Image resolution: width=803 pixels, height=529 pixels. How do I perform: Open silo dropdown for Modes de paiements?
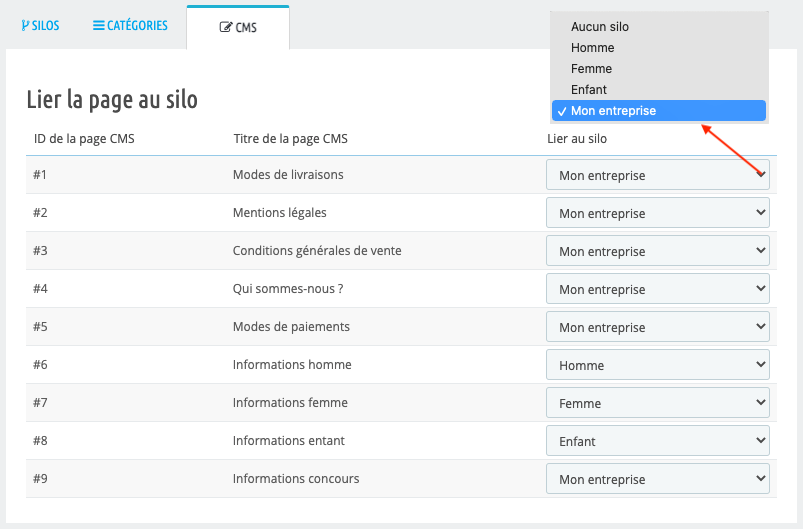tap(658, 326)
